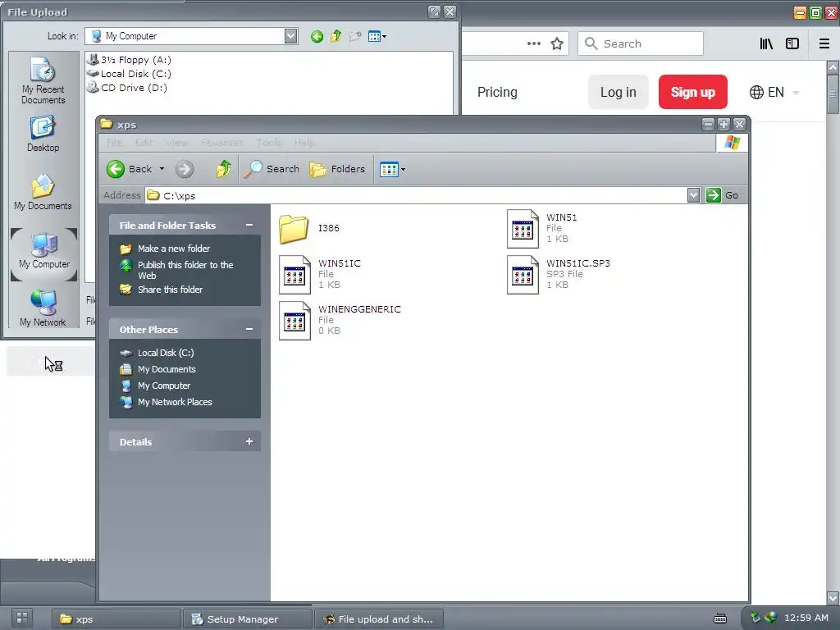Open View Menu button in File Upload
Viewport: 840px width, 630px height.
[x=377, y=36]
